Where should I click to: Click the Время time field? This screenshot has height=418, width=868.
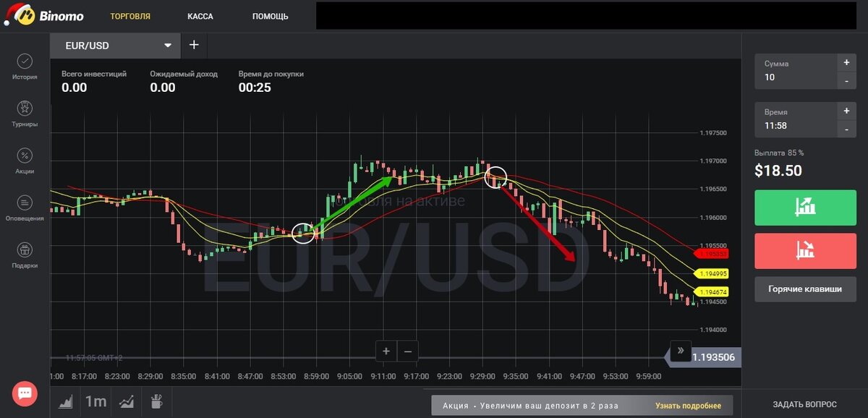(795, 119)
